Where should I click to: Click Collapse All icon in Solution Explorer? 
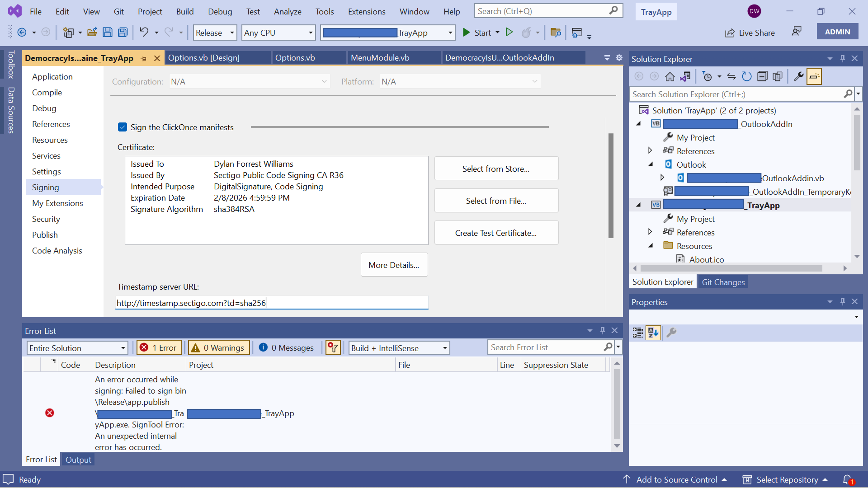tap(762, 77)
